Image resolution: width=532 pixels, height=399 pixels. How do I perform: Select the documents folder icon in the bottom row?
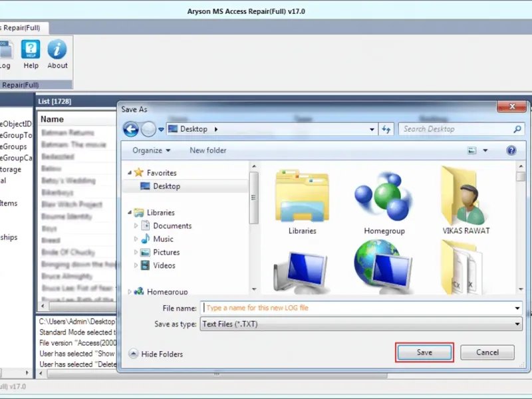tap(462, 267)
